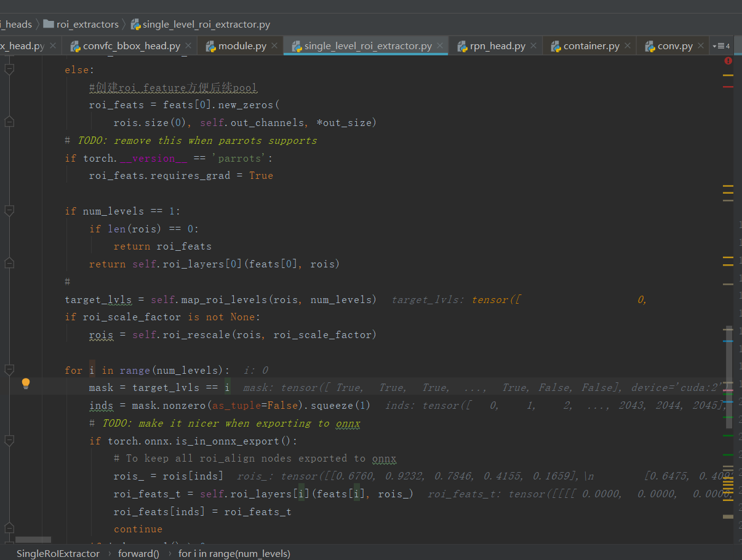
Task: Click SingleRoIExtractor in the bottom breadcrumb bar
Action: pos(58,553)
